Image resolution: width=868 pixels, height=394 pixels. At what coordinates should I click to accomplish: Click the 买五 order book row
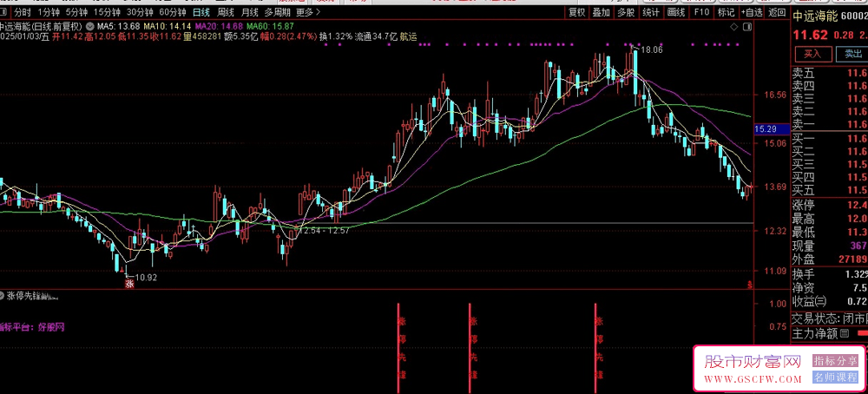(x=829, y=190)
